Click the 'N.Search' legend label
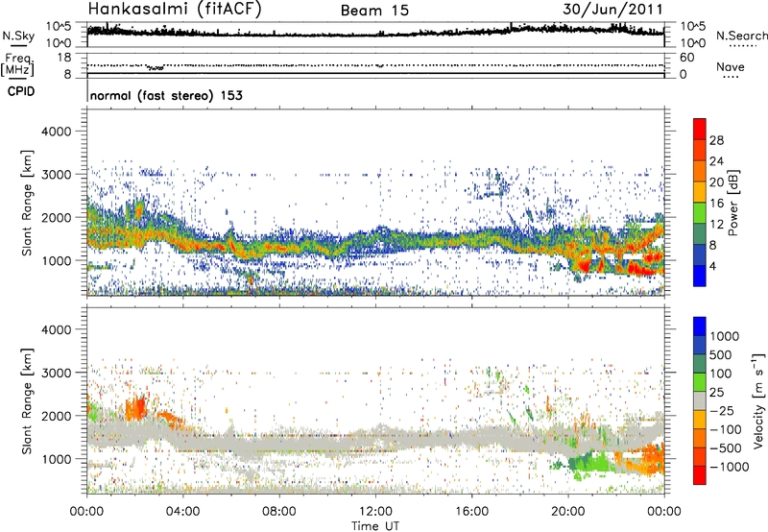Image resolution: width=768 pixels, height=532 pixels. click(x=742, y=36)
